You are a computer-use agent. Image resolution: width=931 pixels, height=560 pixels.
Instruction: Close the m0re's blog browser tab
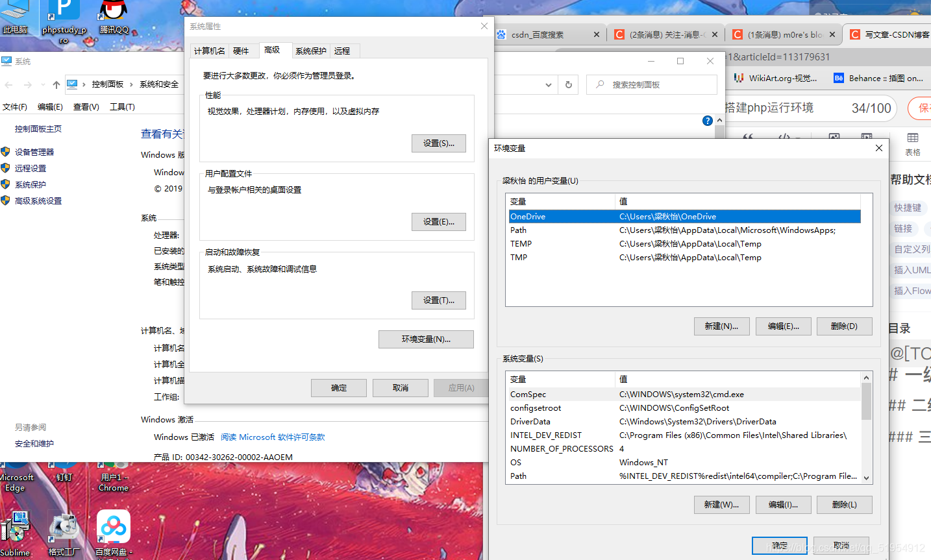832,34
